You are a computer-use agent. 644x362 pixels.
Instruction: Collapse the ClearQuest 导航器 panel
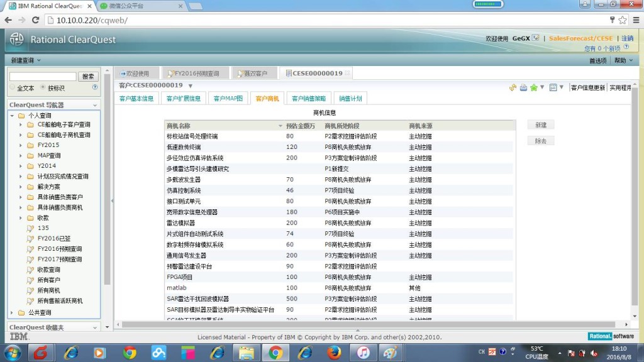pyautogui.click(x=95, y=105)
